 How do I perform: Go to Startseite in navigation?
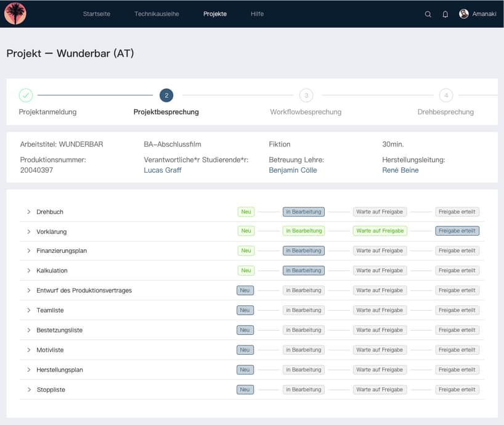(x=97, y=14)
